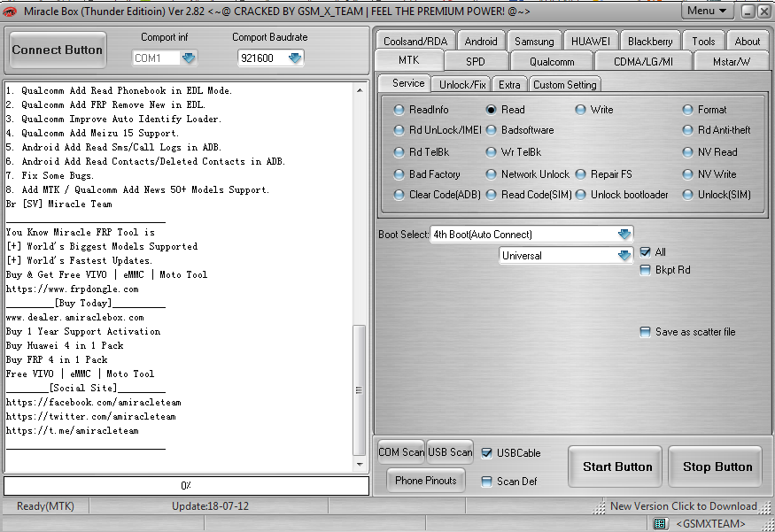Click the USB Scan button
This screenshot has width=775, height=532.
point(450,452)
